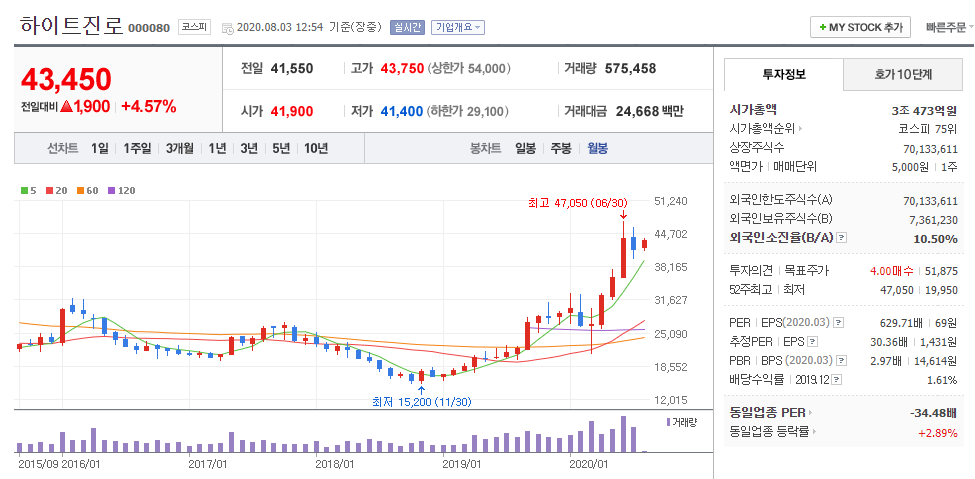Select the 1주일 line chart period
This screenshot has height=479, width=975.
(x=137, y=149)
